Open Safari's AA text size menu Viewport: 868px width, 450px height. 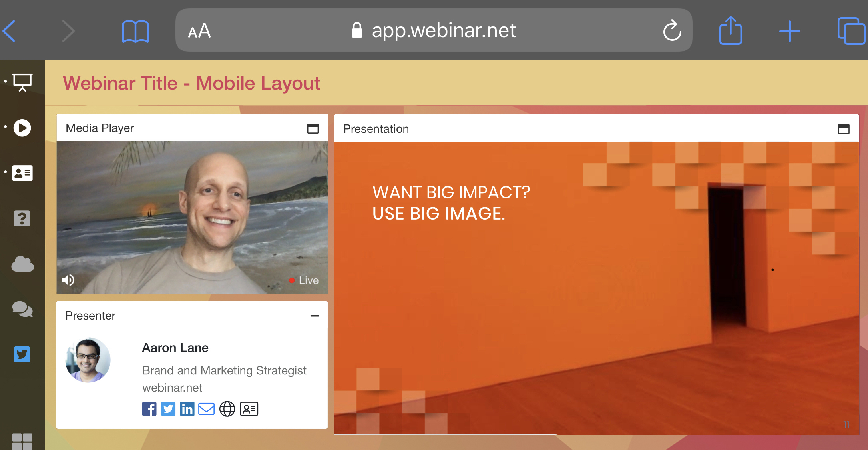click(x=199, y=31)
